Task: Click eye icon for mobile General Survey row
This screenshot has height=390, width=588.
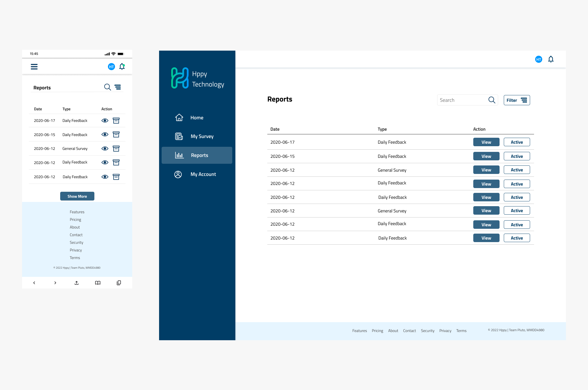Action: [105, 148]
